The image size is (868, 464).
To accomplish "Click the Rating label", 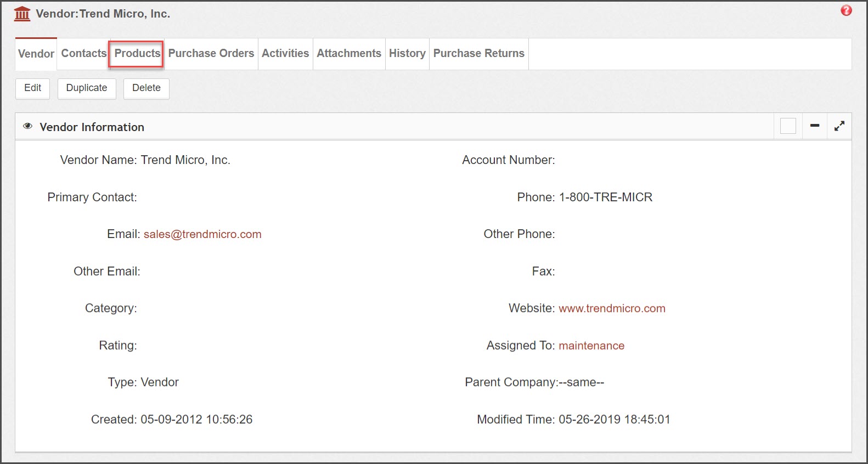I will [x=118, y=346].
